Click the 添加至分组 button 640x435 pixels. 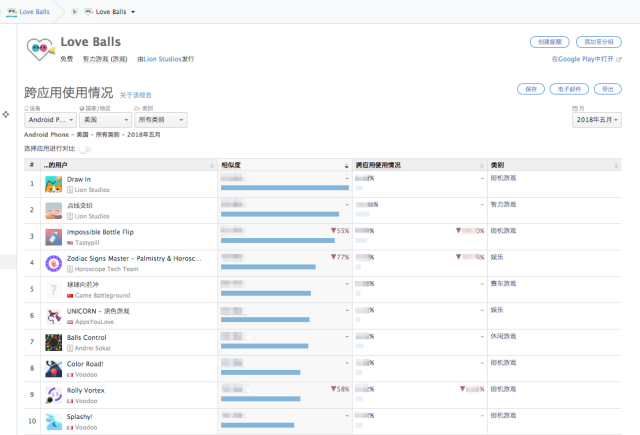[598, 42]
